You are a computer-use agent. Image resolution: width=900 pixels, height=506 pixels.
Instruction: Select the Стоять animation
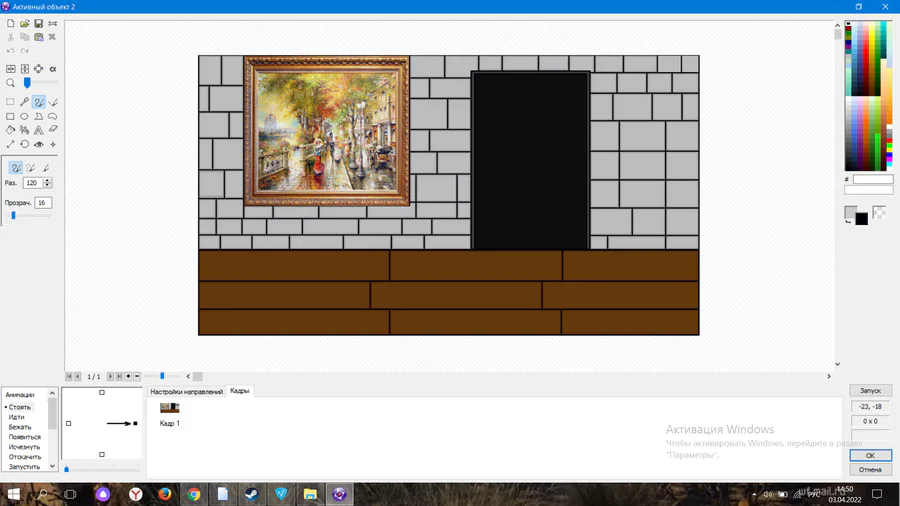tap(20, 407)
